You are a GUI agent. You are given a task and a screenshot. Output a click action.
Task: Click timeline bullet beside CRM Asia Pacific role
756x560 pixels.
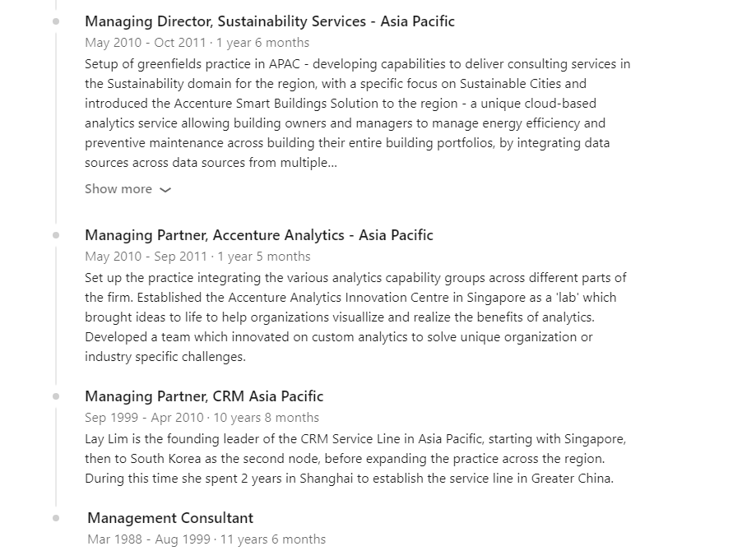[x=56, y=396]
